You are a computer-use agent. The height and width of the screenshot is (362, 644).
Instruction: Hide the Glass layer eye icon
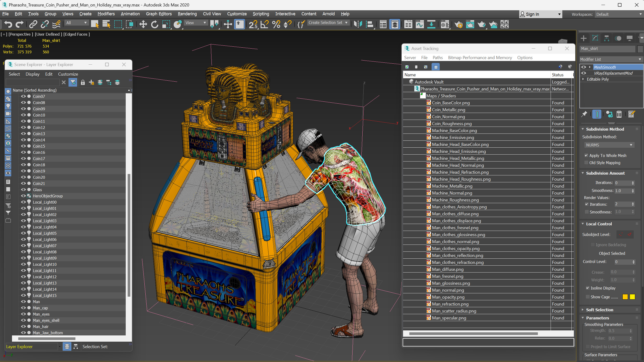(x=23, y=190)
